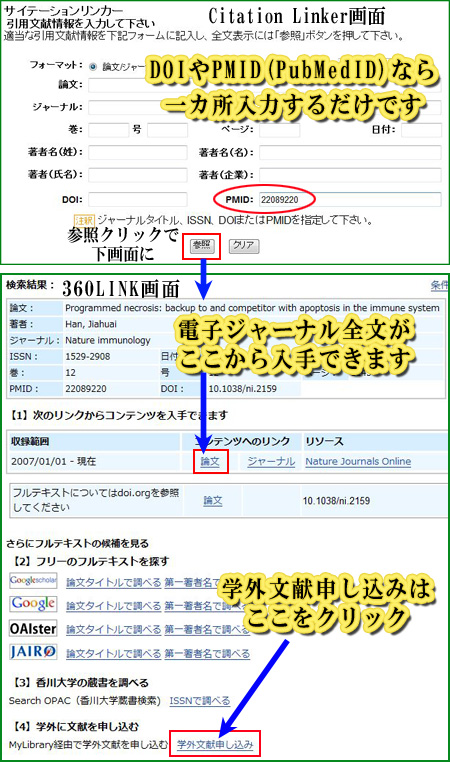The height and width of the screenshot is (762, 450).
Task: Click Google Scholar 論文タイトルで調べる link
Action: pyautogui.click(x=113, y=582)
